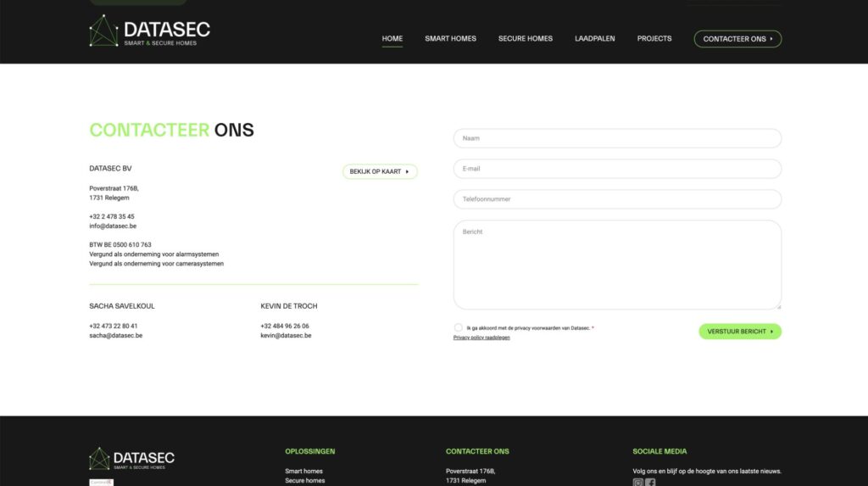Click the footer 'CONTACTEER ONS' heading

tap(477, 451)
